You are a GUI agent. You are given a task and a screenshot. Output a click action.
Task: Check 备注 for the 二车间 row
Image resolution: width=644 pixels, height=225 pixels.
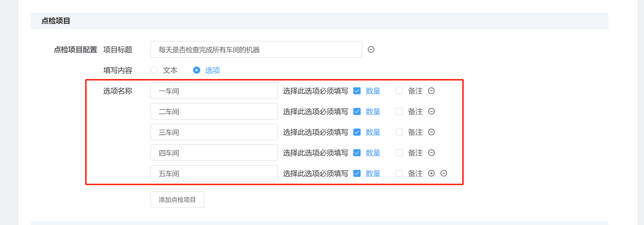399,111
